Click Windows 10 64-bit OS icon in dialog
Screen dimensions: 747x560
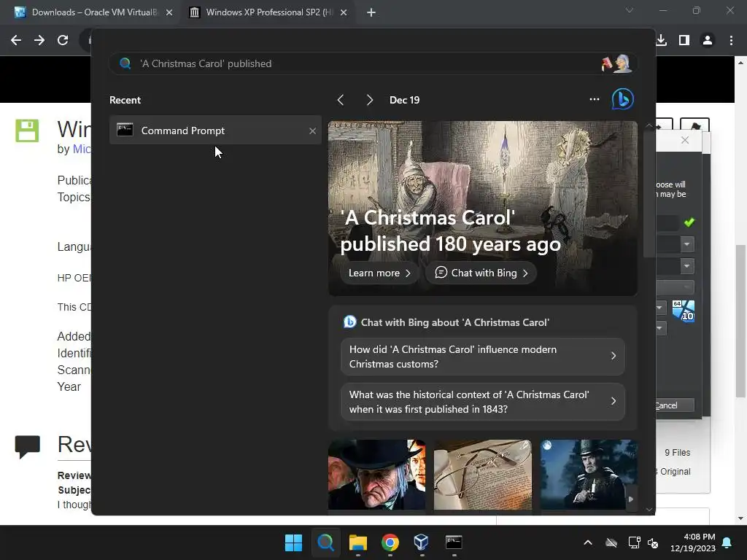pos(683,311)
